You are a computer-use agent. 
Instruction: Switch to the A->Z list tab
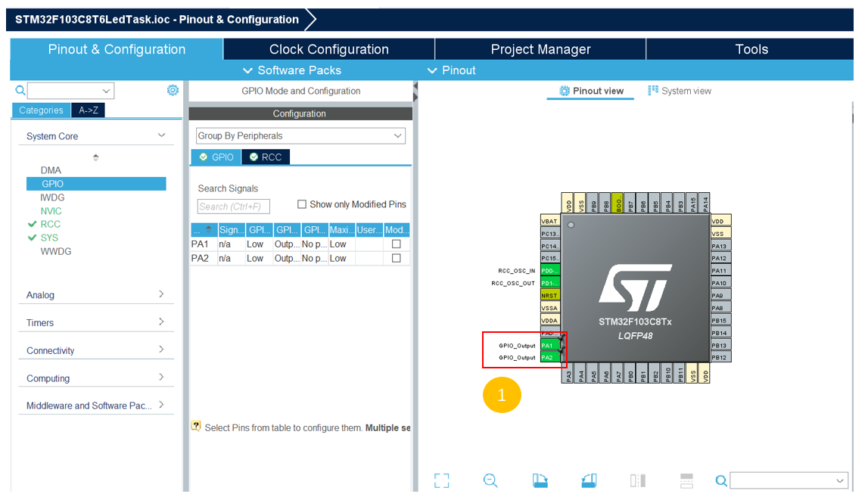click(88, 110)
